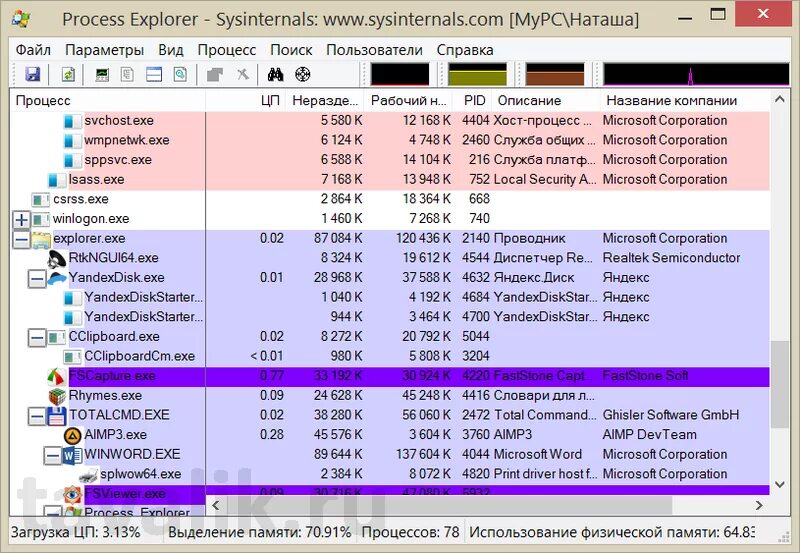Sort by the ЦП column header

coord(245,100)
